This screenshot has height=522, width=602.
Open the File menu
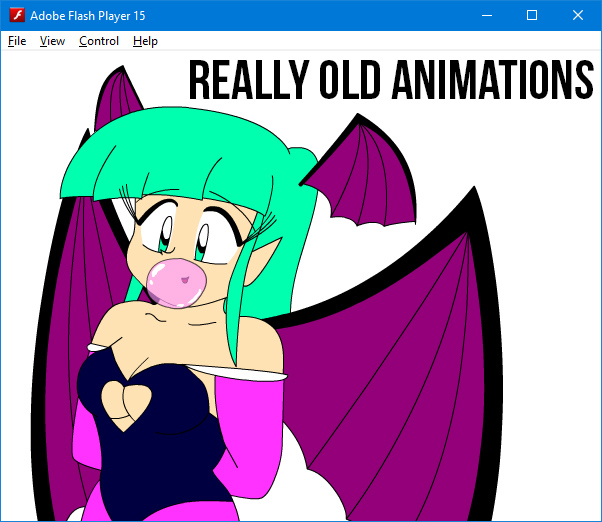(x=17, y=41)
